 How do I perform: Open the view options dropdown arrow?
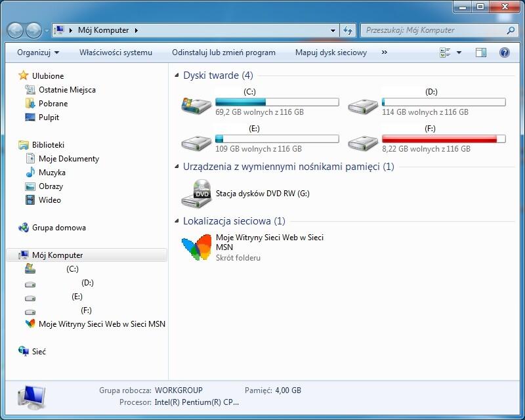459,52
